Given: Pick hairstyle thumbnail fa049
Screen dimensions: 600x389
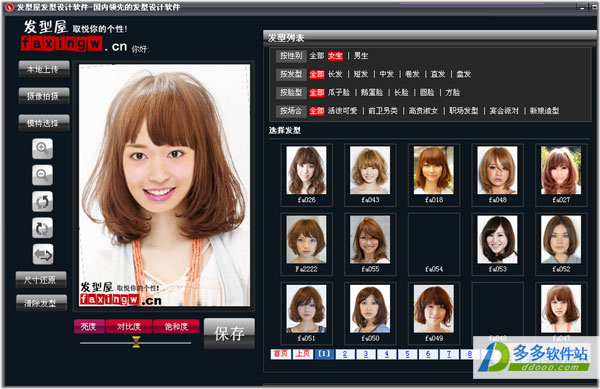Looking at the screenshot, I should (x=434, y=313).
